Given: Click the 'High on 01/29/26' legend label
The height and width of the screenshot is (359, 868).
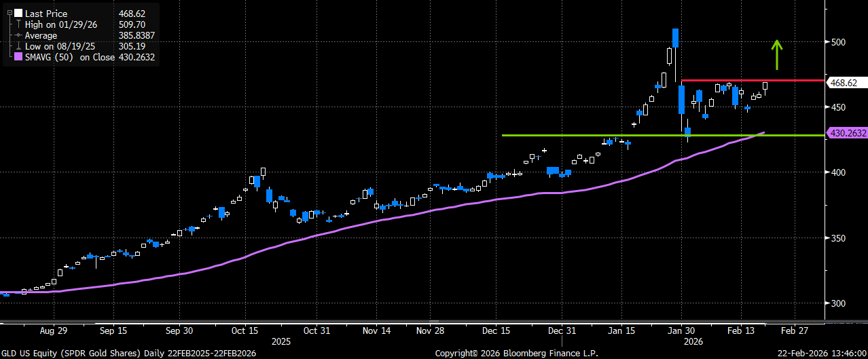Looking at the screenshot, I should pos(60,24).
